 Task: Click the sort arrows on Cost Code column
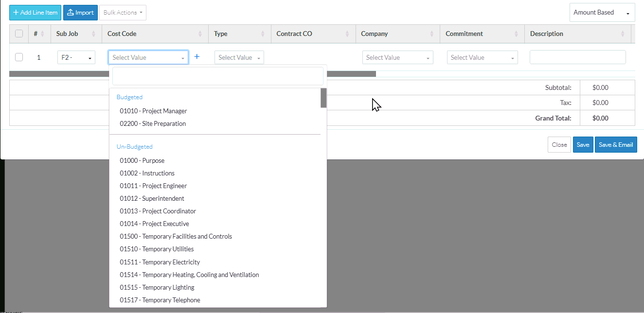200,34
